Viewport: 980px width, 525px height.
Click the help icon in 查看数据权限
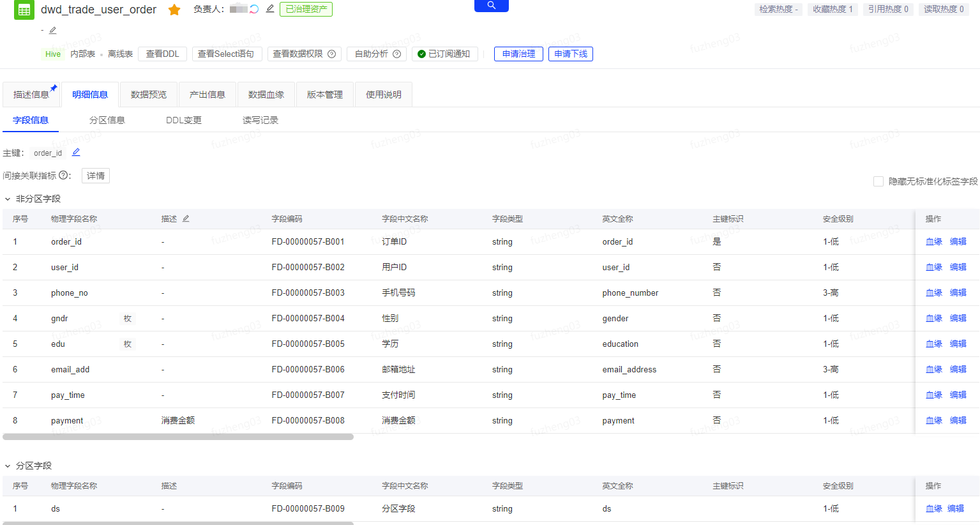pos(332,54)
